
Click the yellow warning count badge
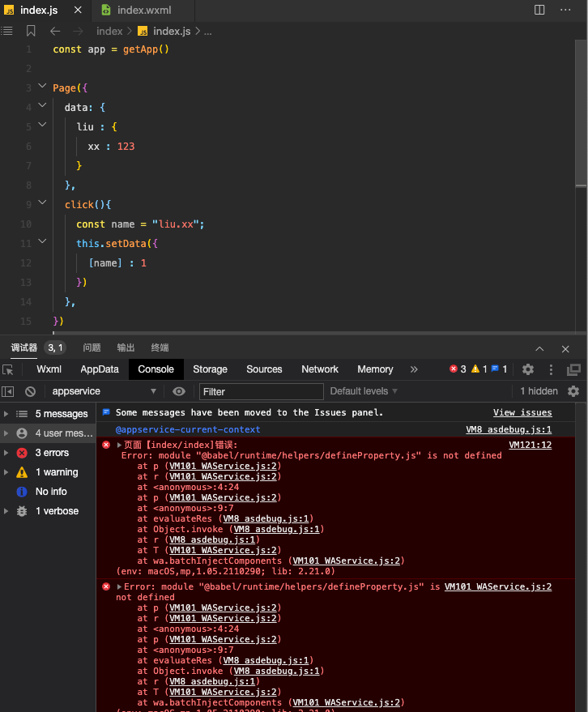479,369
